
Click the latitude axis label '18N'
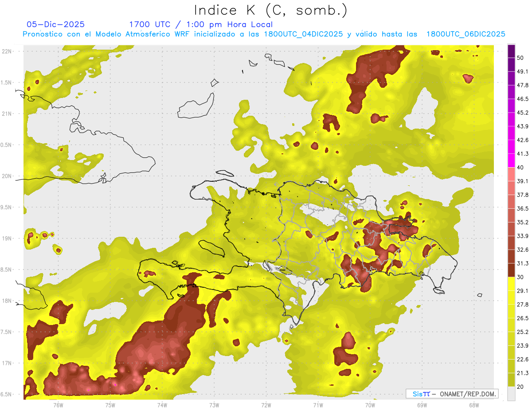[8, 301]
